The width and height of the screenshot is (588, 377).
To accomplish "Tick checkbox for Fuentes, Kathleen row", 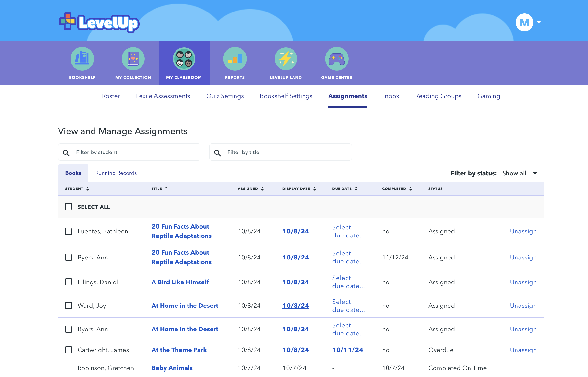I will click(x=69, y=231).
